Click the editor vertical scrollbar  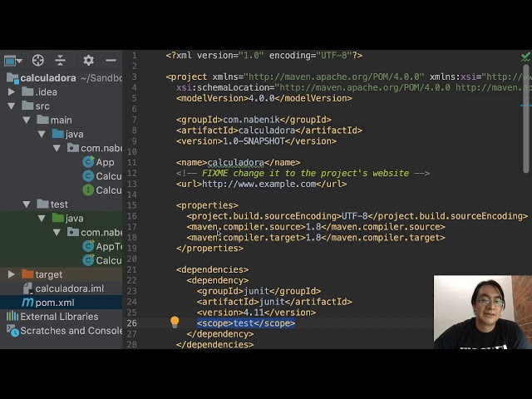point(526,119)
